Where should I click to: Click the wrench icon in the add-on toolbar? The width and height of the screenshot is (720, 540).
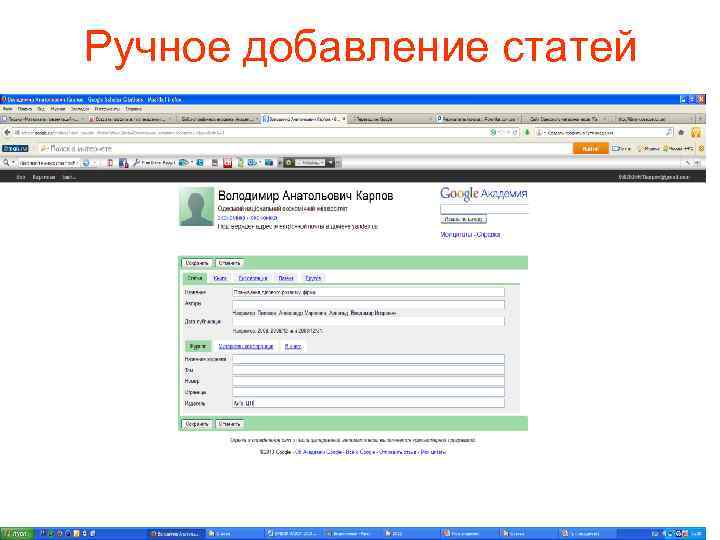coord(136,163)
